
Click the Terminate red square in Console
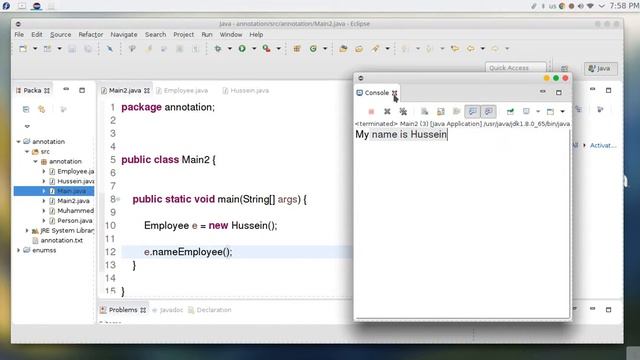pyautogui.click(x=371, y=111)
